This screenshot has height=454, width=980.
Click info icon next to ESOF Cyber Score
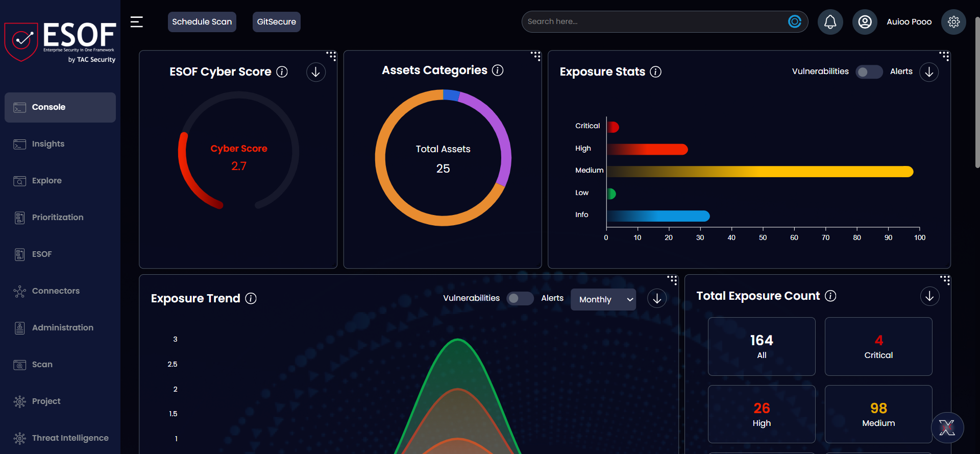point(282,72)
